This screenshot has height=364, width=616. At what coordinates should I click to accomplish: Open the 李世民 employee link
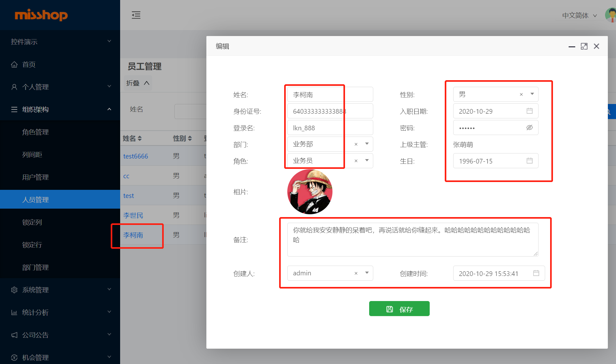click(x=133, y=215)
